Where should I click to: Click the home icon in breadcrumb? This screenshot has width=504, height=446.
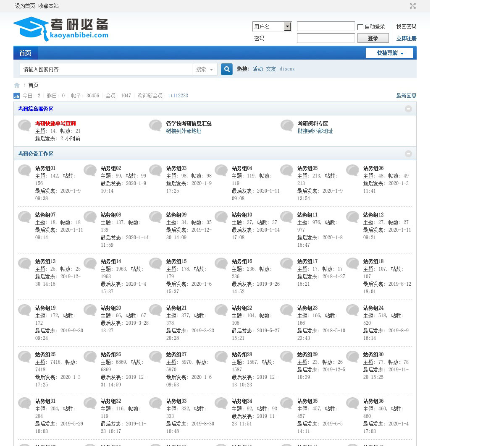[17, 85]
